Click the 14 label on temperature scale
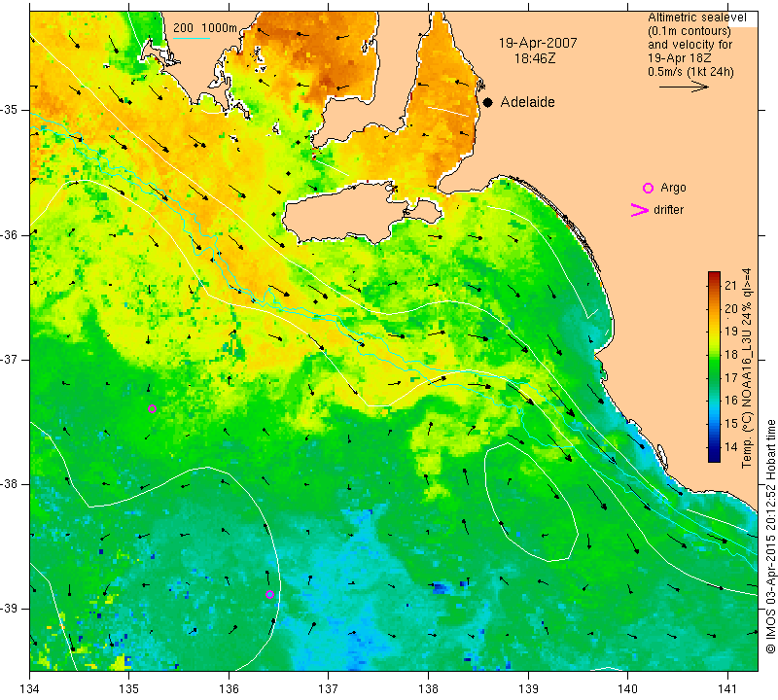The image size is (778, 700). coord(731,446)
